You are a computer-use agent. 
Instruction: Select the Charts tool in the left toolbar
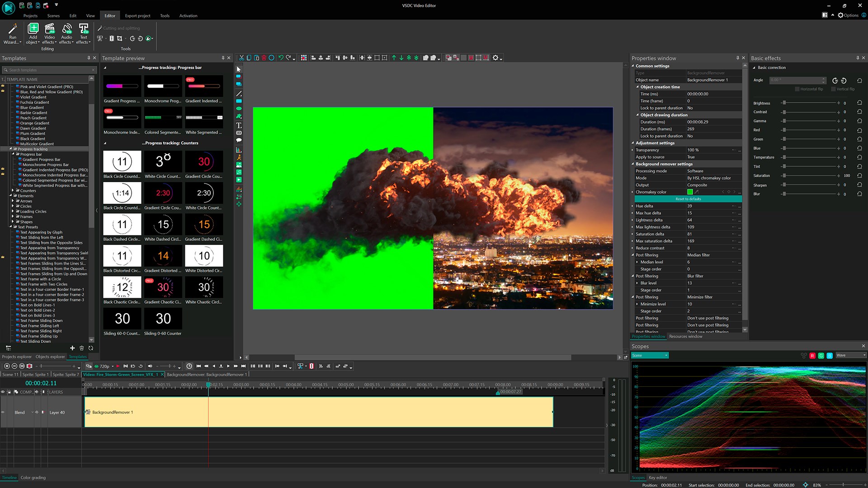[238, 150]
